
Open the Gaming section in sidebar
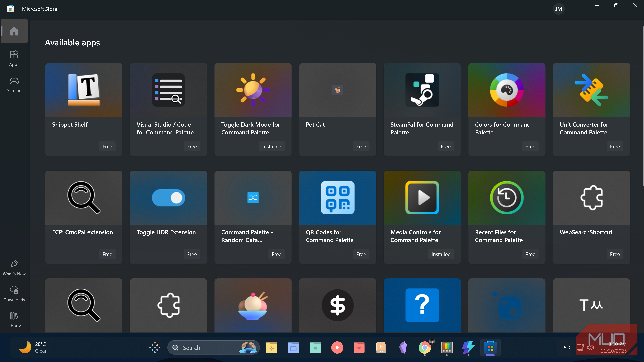pyautogui.click(x=14, y=85)
